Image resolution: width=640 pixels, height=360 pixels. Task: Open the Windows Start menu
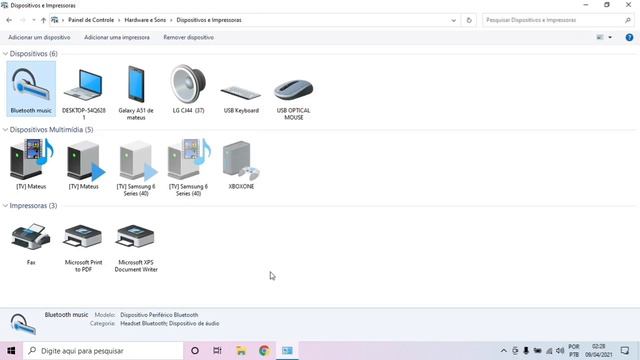[x=11, y=351]
